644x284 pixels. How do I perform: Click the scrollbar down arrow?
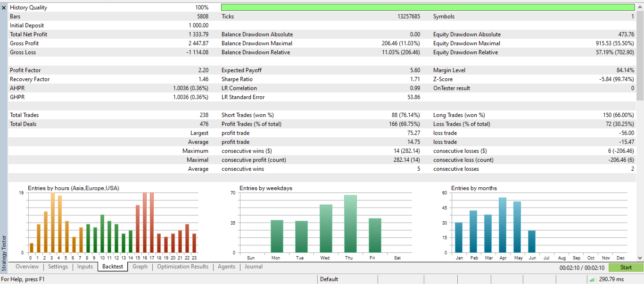point(641,259)
